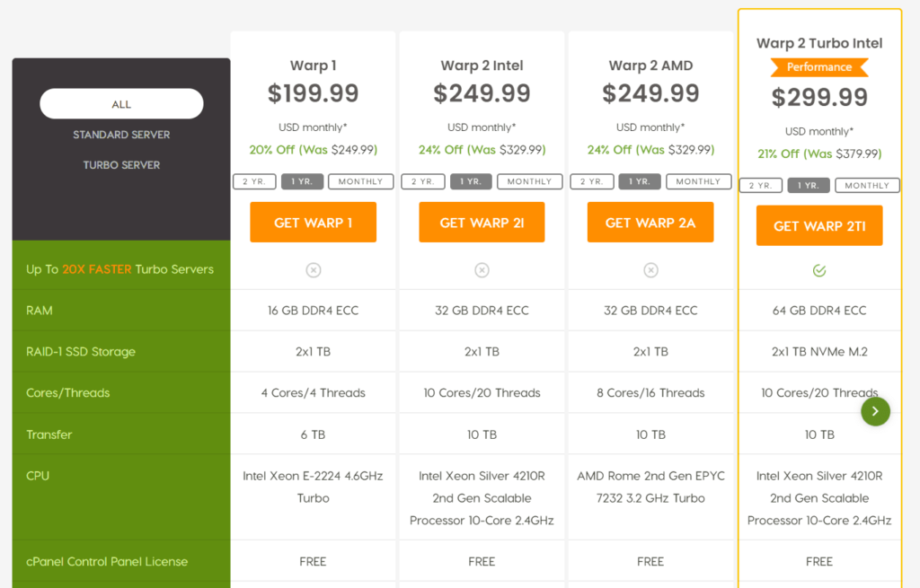
Task: Click the CPU row label
Action: 38,476
